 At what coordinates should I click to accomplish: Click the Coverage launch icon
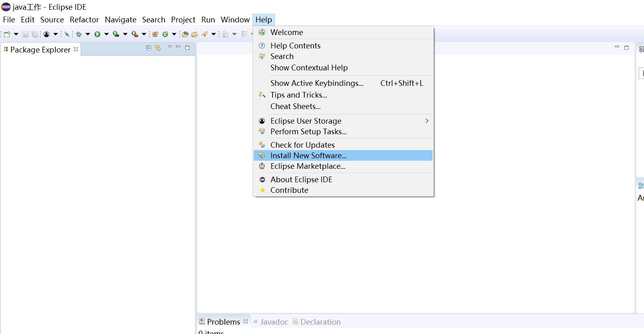coord(116,34)
